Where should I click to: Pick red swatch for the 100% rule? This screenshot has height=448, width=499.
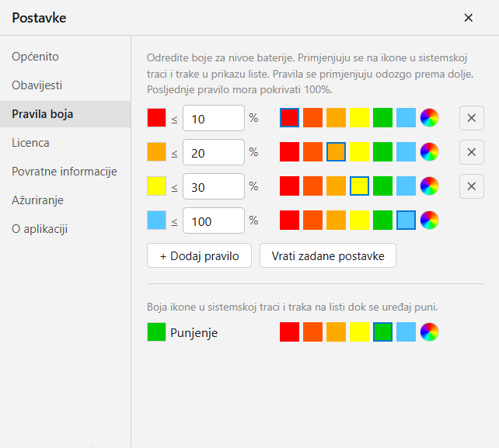[289, 220]
